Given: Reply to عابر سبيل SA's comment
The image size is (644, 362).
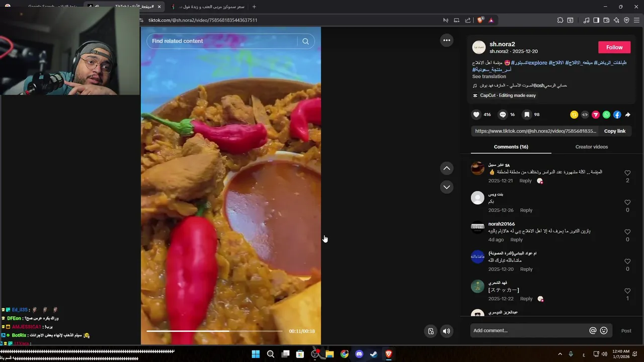Looking at the screenshot, I should pos(525,180).
